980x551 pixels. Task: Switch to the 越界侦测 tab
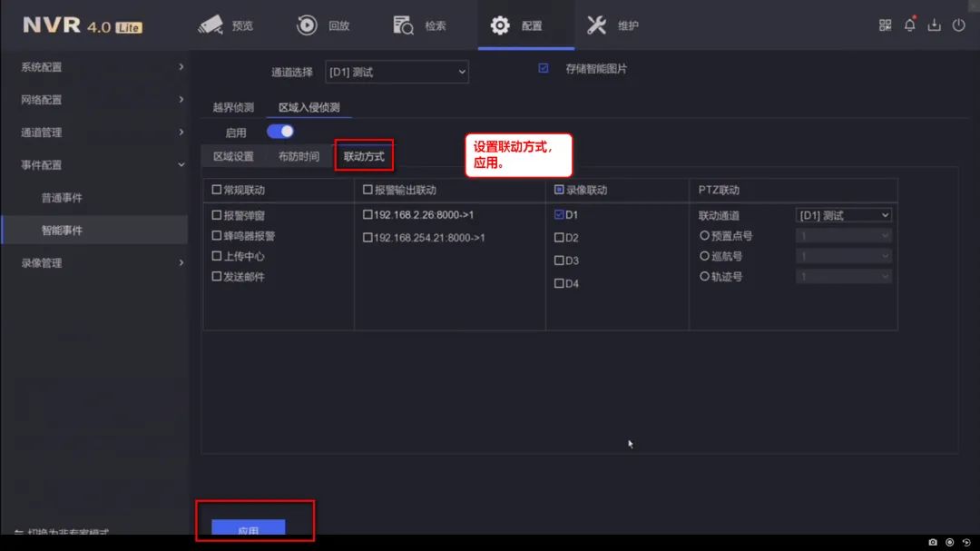233,108
